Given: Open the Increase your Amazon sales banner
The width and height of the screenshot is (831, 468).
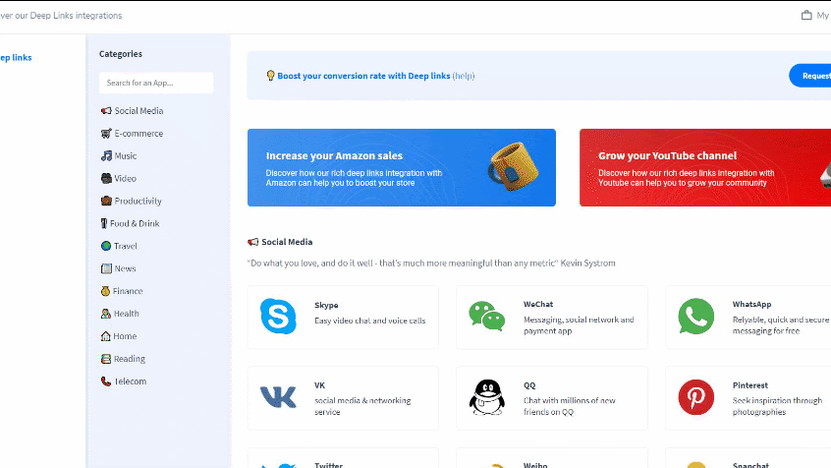Looking at the screenshot, I should tap(401, 167).
